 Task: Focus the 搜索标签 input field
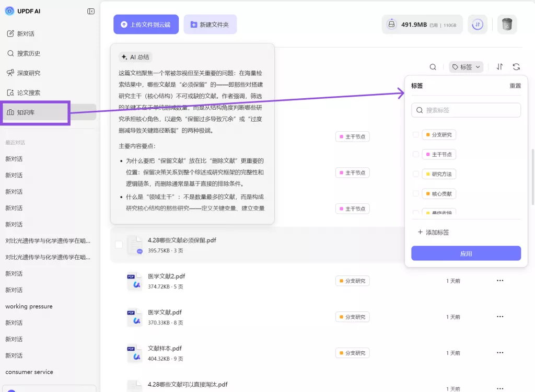coord(466,110)
